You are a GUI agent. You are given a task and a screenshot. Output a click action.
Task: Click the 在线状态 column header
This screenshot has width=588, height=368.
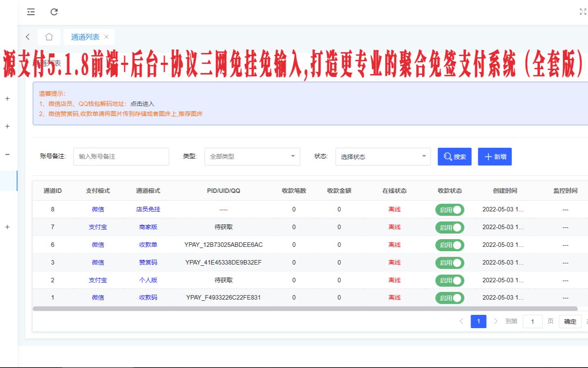pos(395,191)
